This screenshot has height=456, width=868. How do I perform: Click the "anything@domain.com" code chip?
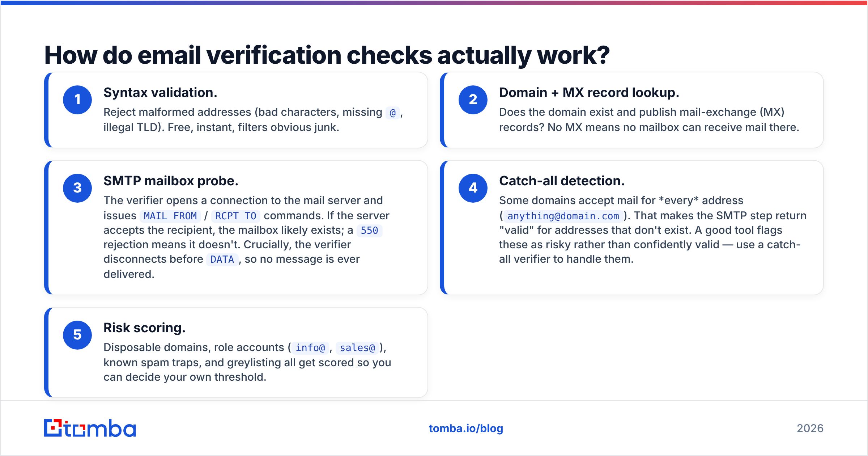(563, 216)
